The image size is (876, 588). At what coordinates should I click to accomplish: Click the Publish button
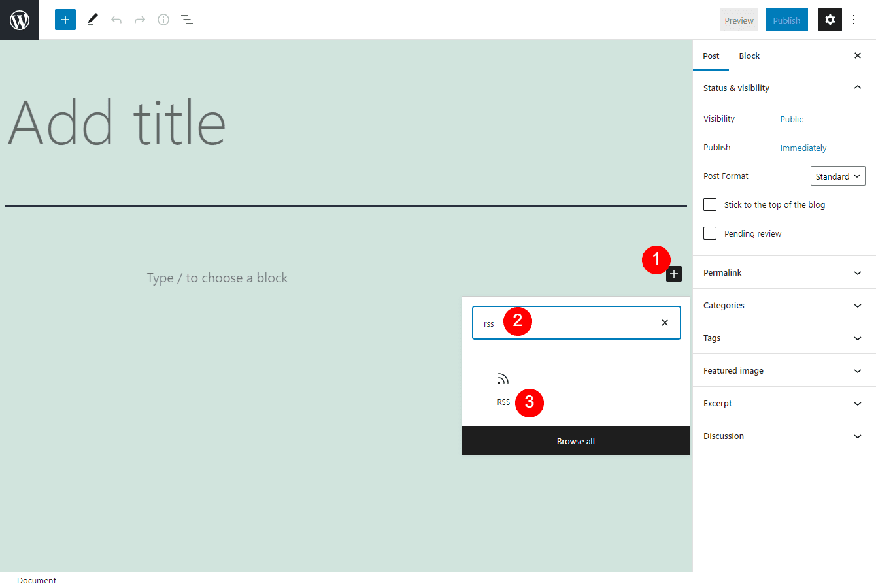tap(786, 20)
